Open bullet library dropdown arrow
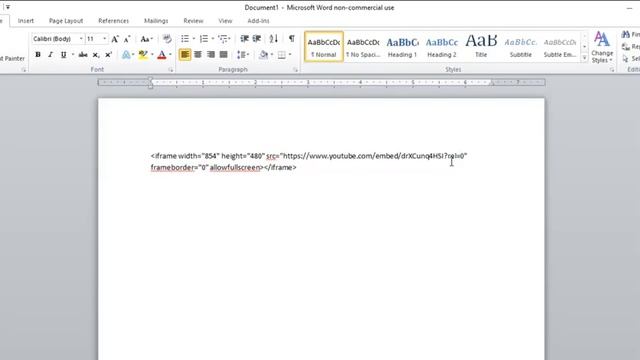640x360 pixels. (x=193, y=39)
